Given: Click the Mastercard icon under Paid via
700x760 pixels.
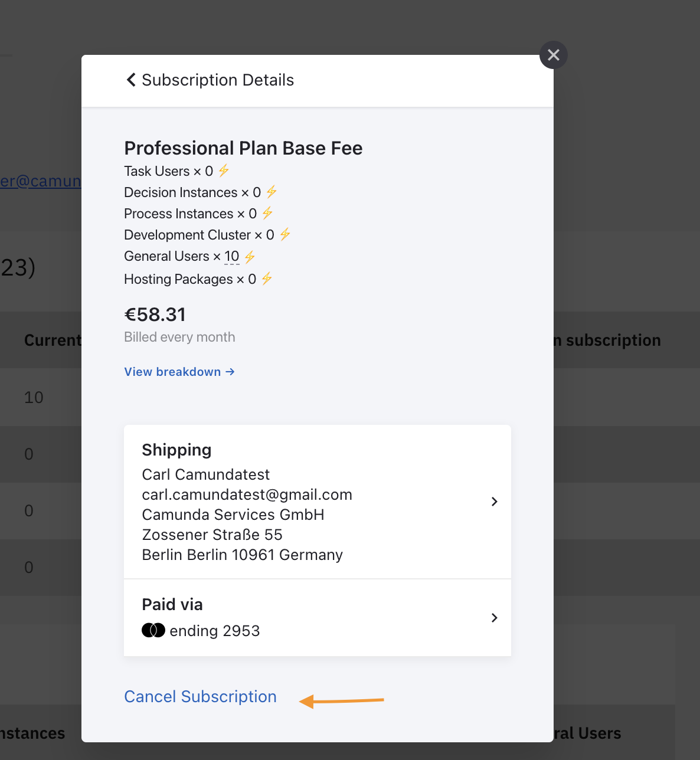Looking at the screenshot, I should [153, 630].
